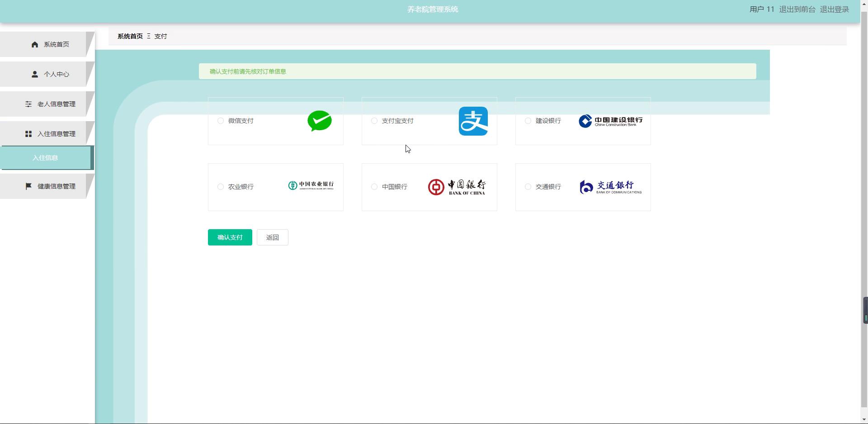
Task: Click the 确认支付 button
Action: click(230, 237)
